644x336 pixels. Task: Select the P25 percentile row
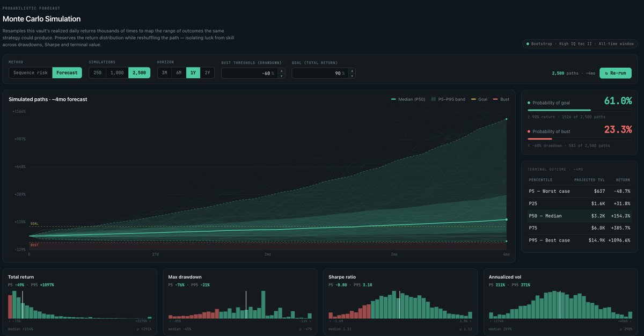580,203
